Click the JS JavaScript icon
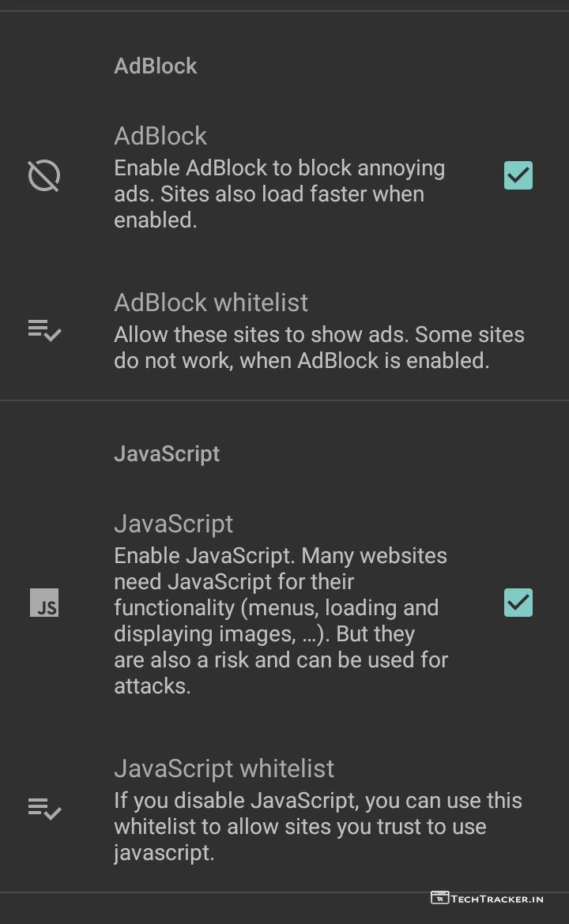 coord(44,603)
